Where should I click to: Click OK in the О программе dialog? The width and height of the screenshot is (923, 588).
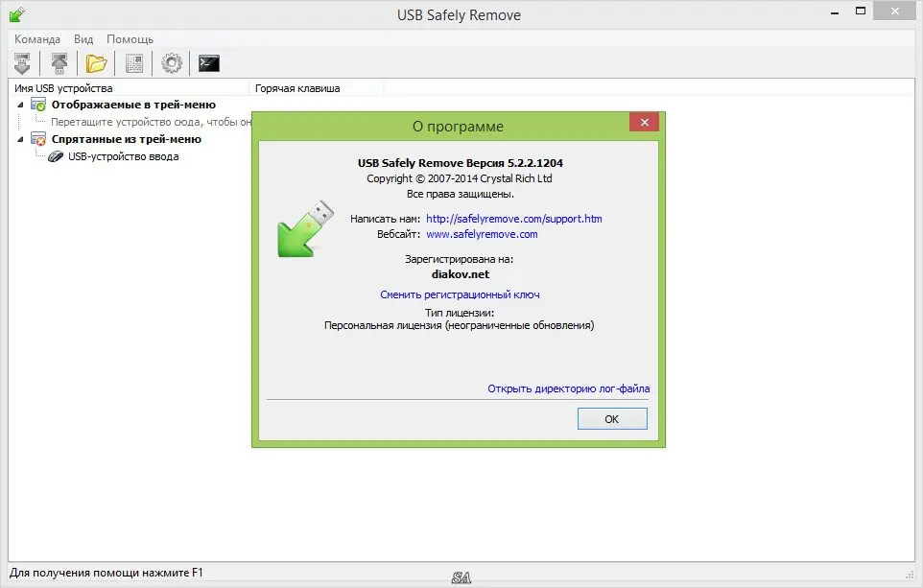(612, 418)
